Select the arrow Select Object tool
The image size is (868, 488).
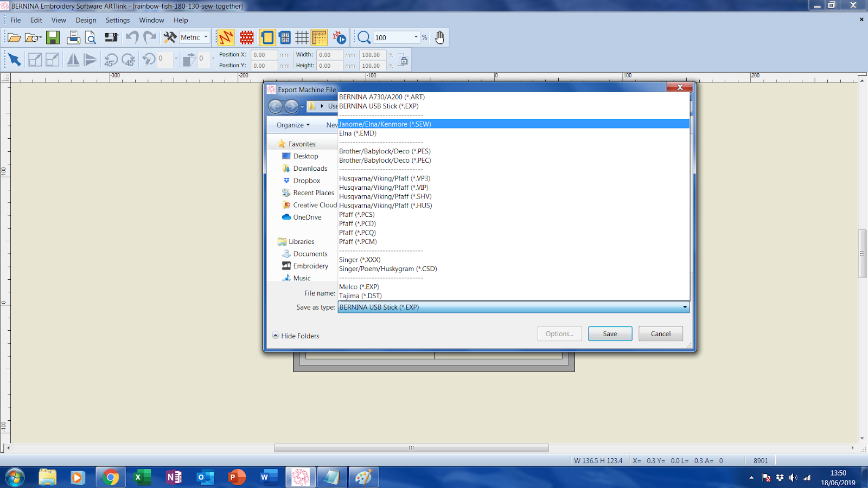15,60
